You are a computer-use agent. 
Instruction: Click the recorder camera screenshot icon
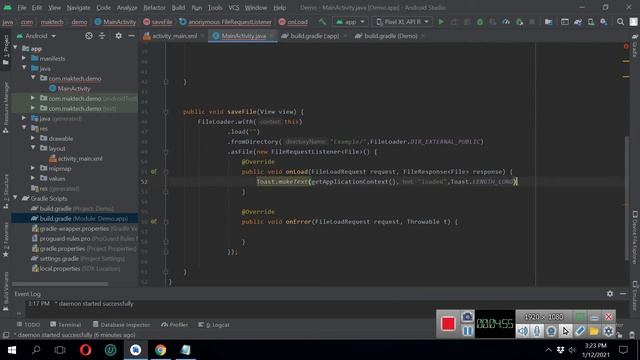[x=467, y=317]
